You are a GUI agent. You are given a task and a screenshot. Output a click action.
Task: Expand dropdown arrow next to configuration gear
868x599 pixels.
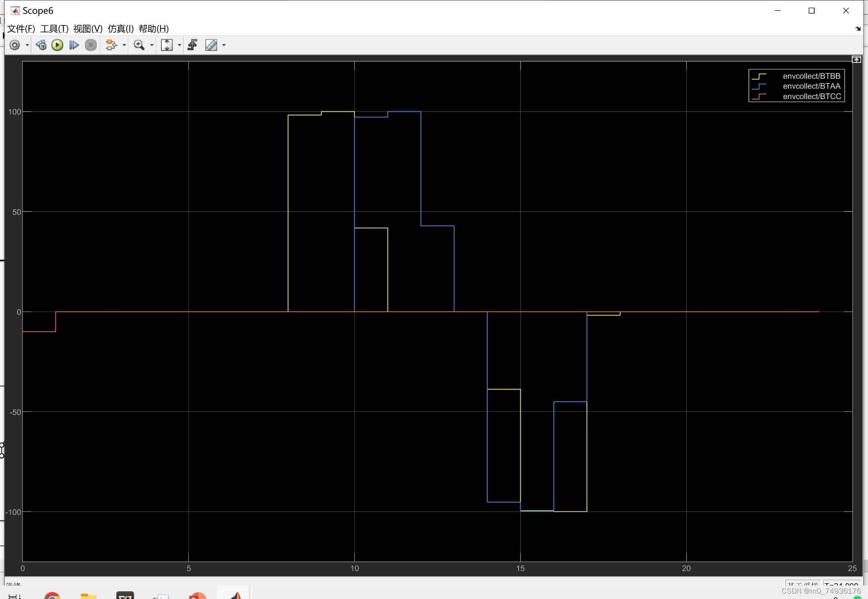(27, 45)
